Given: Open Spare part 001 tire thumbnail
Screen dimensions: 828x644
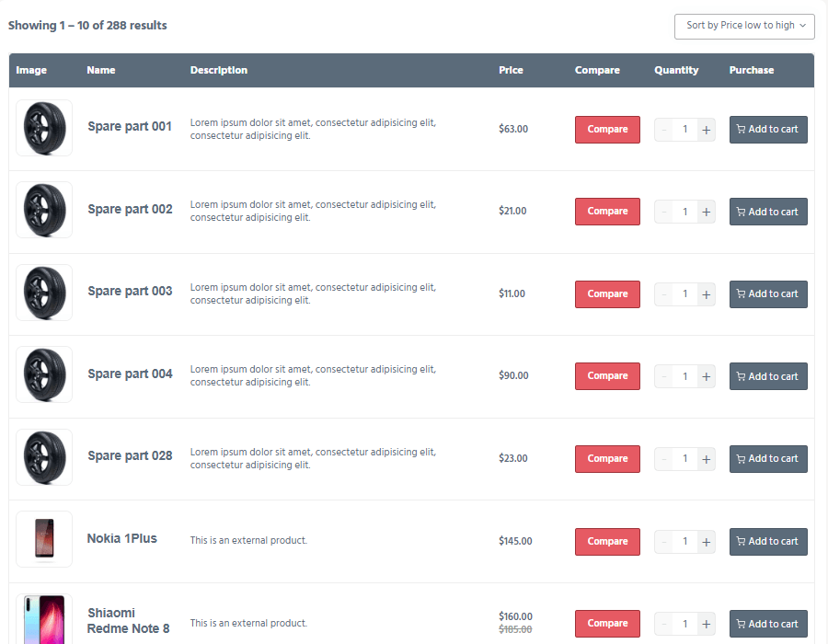Looking at the screenshot, I should [44, 128].
